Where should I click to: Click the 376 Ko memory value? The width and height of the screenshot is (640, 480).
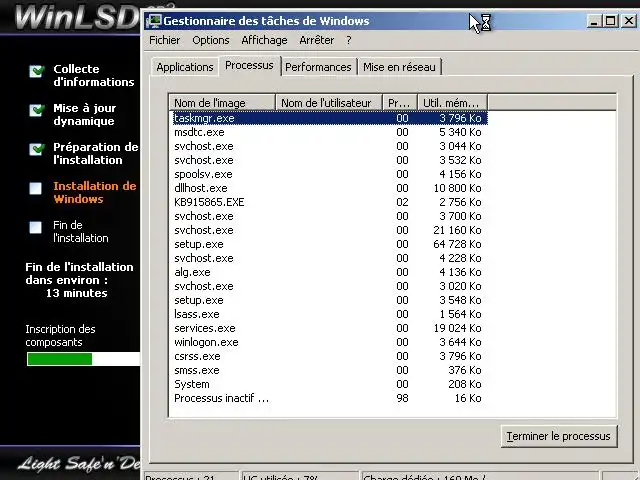[464, 370]
